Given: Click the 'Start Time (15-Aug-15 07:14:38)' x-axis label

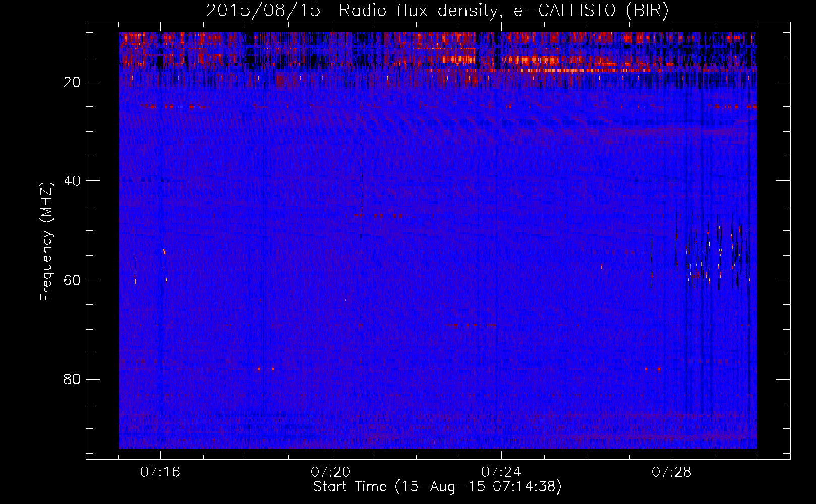Looking at the screenshot, I should point(437,487).
